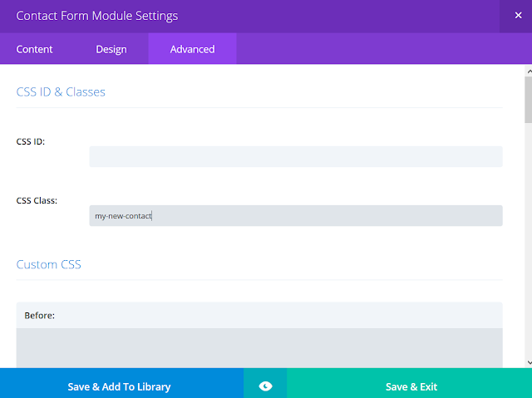This screenshot has height=398, width=532.
Task: Click the CSS ID: label
Action: [x=31, y=141]
